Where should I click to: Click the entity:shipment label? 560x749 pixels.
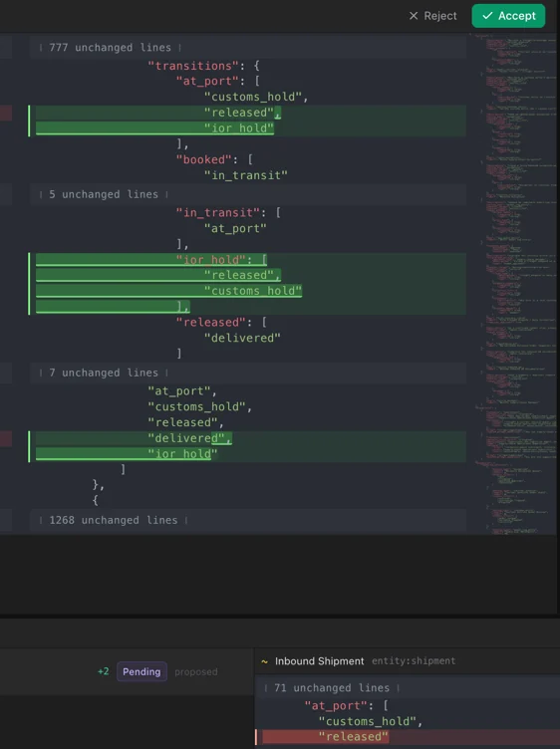click(x=414, y=661)
